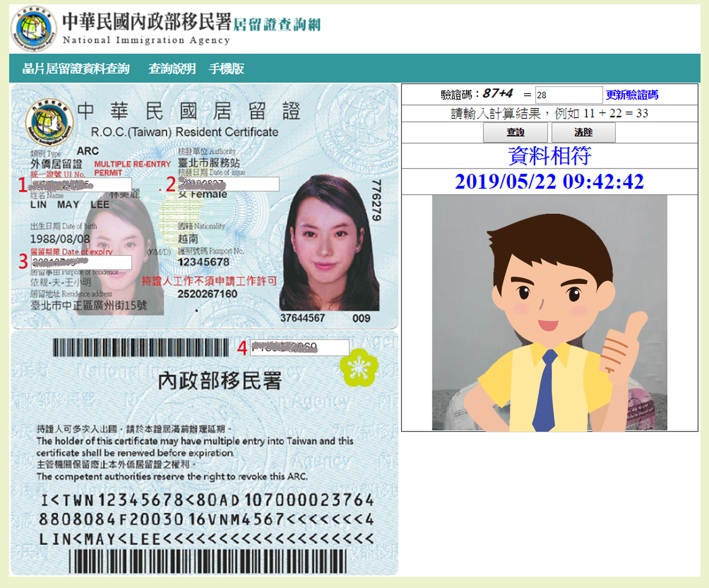Open the 晶片居留證資料查詢 menu item
Image resolution: width=709 pixels, height=588 pixels.
click(x=76, y=68)
